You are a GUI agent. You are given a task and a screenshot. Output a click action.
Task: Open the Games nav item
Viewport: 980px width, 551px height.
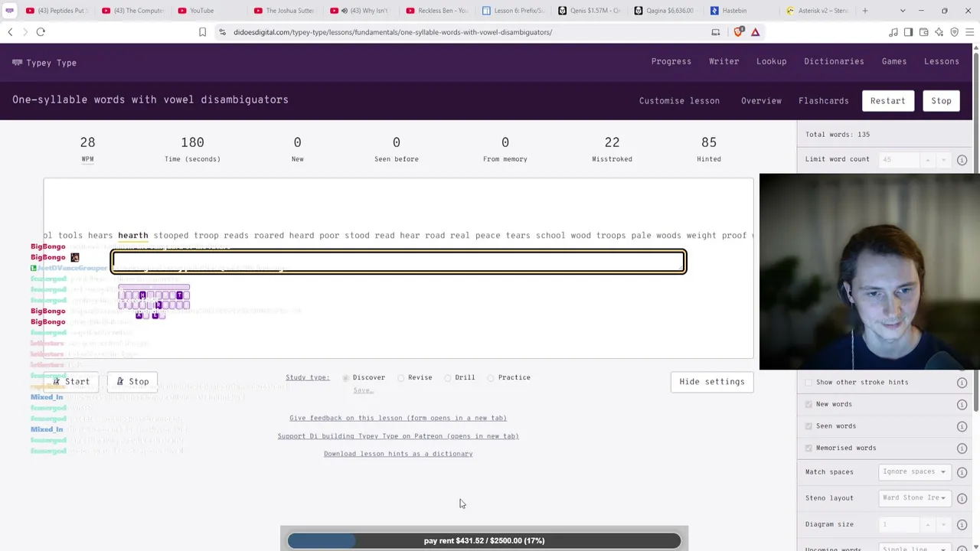(893, 61)
